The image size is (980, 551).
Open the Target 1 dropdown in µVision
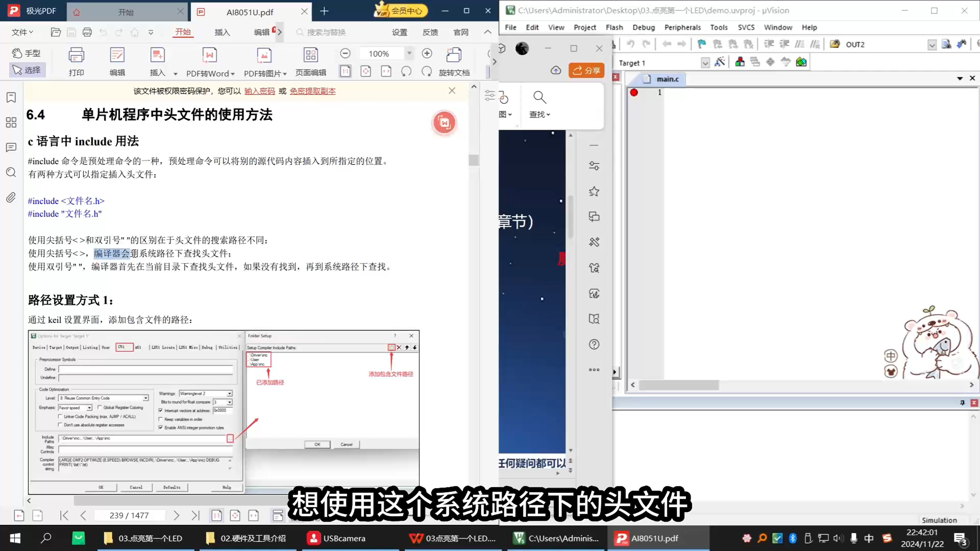tap(706, 62)
